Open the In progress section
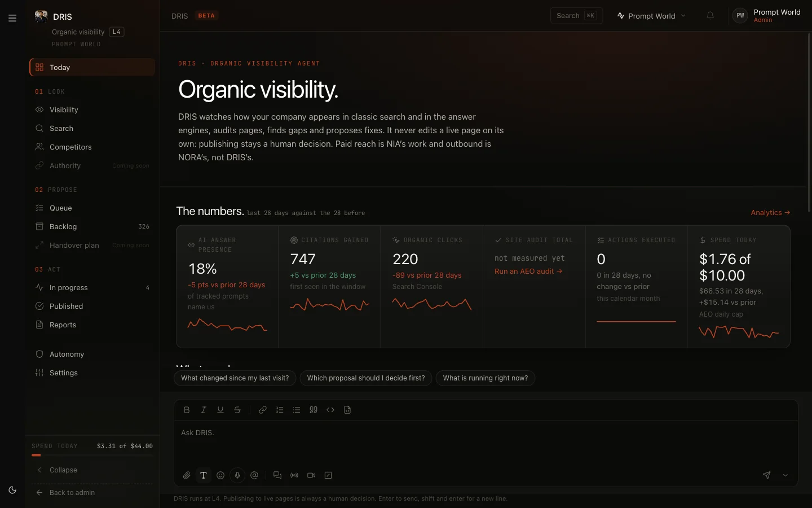Image resolution: width=812 pixels, height=508 pixels. pos(92,287)
